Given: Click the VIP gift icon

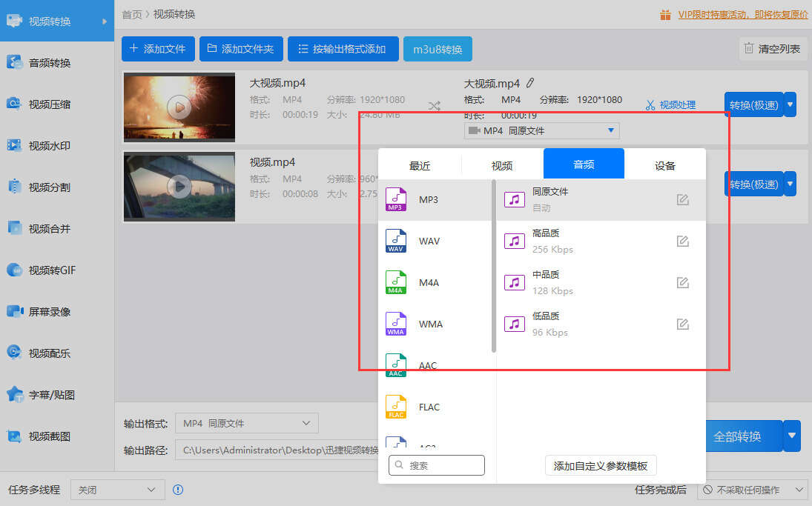Looking at the screenshot, I should [x=665, y=15].
